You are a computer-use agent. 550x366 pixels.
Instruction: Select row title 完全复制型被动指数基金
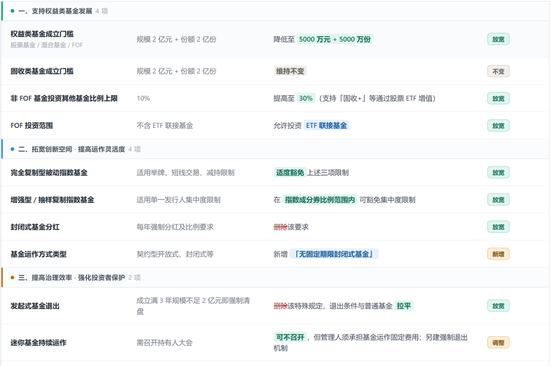49,173
